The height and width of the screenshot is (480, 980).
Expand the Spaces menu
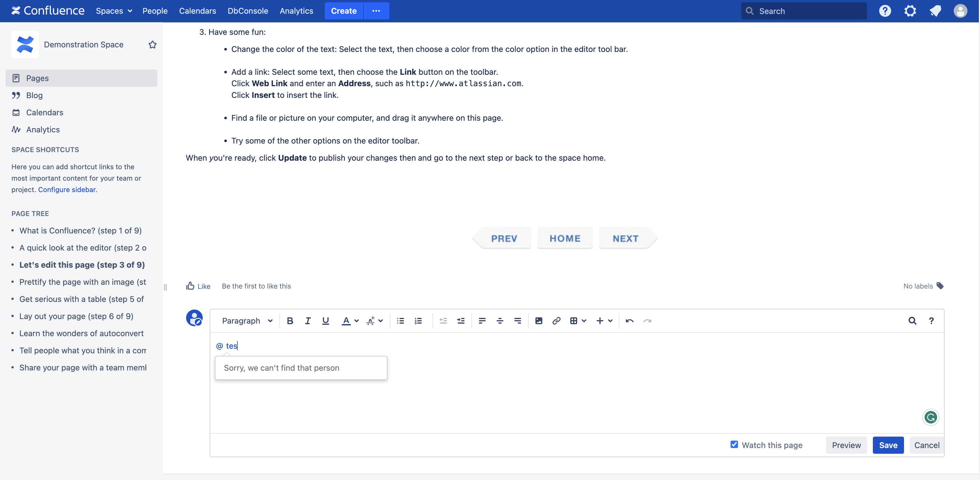click(114, 11)
